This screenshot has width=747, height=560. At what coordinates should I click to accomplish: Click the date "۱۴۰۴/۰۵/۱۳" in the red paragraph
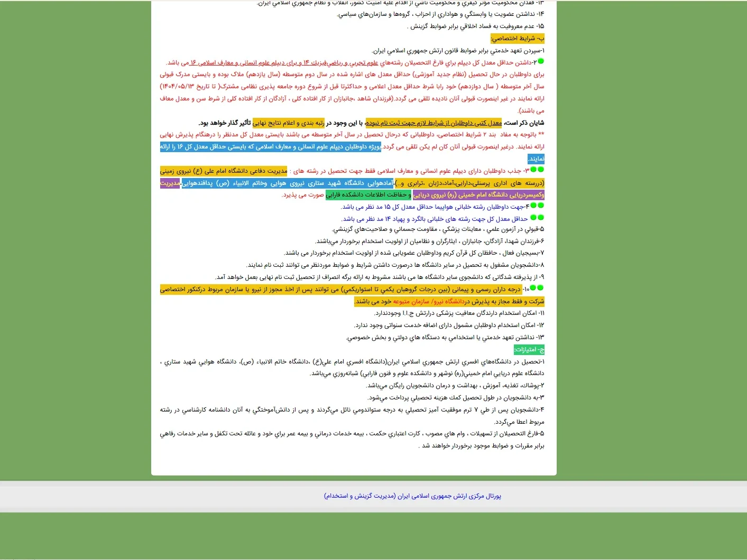(178, 87)
